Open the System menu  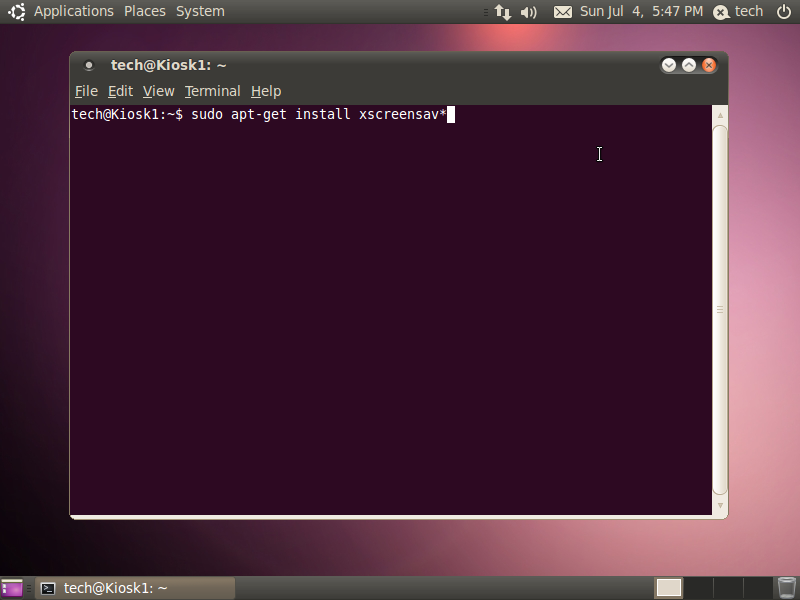click(x=200, y=11)
